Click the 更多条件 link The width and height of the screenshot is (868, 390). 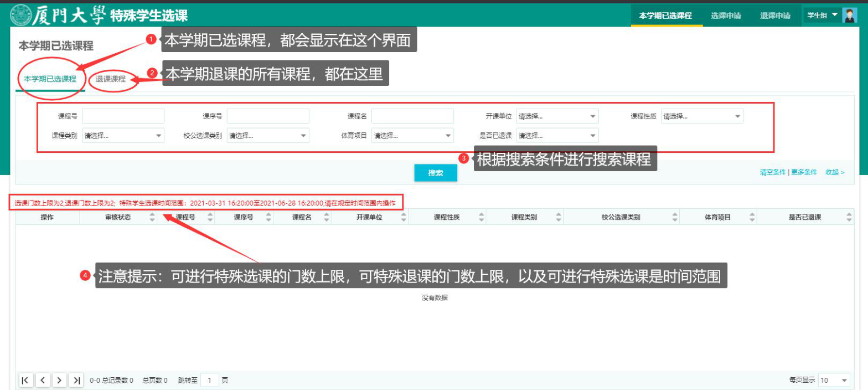(804, 172)
